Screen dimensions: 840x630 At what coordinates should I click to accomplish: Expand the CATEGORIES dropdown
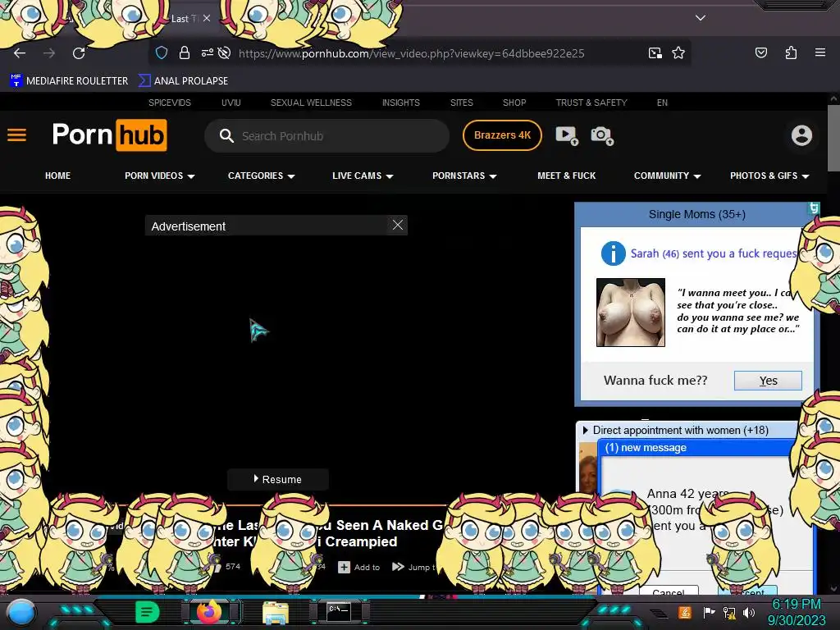pyautogui.click(x=262, y=176)
